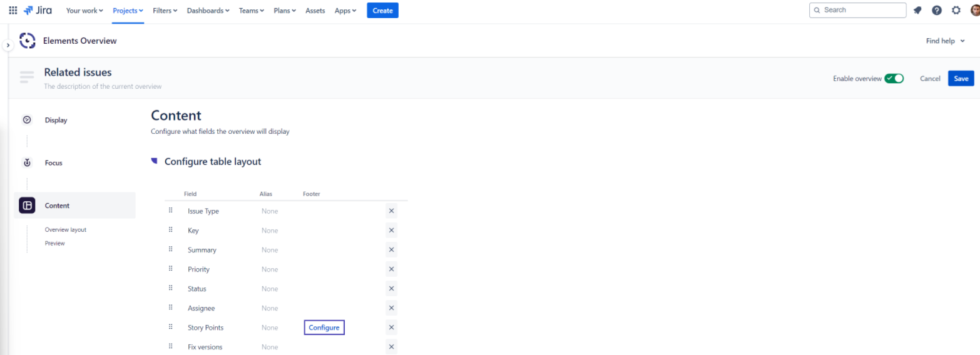
Task: Click the Jira logo
Action: pos(38,11)
